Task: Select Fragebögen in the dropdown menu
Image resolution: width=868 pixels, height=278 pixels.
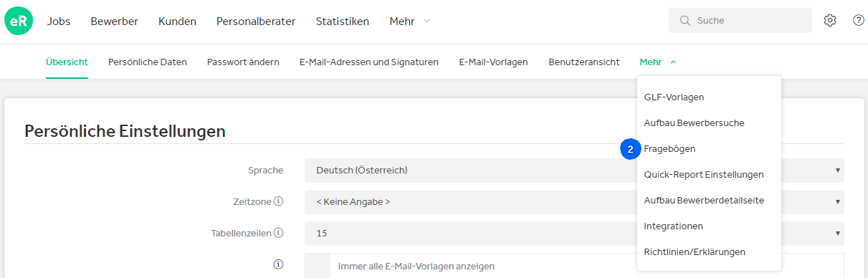Action: click(x=669, y=149)
